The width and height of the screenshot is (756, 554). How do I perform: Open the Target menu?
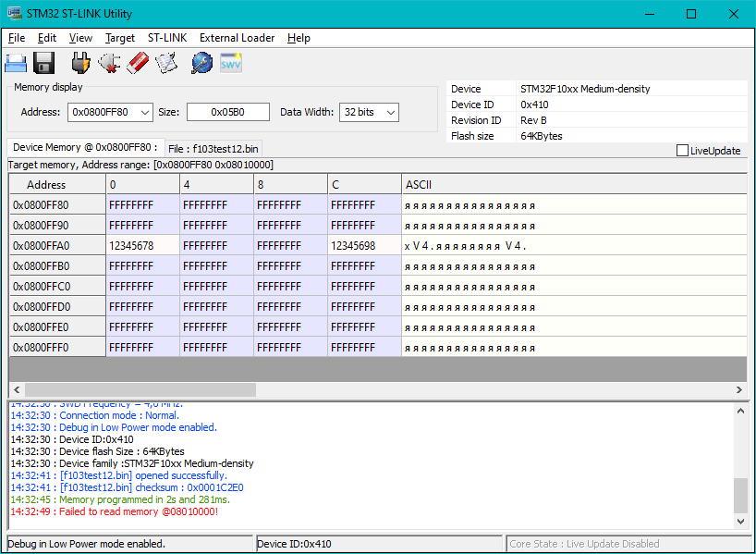coord(120,38)
